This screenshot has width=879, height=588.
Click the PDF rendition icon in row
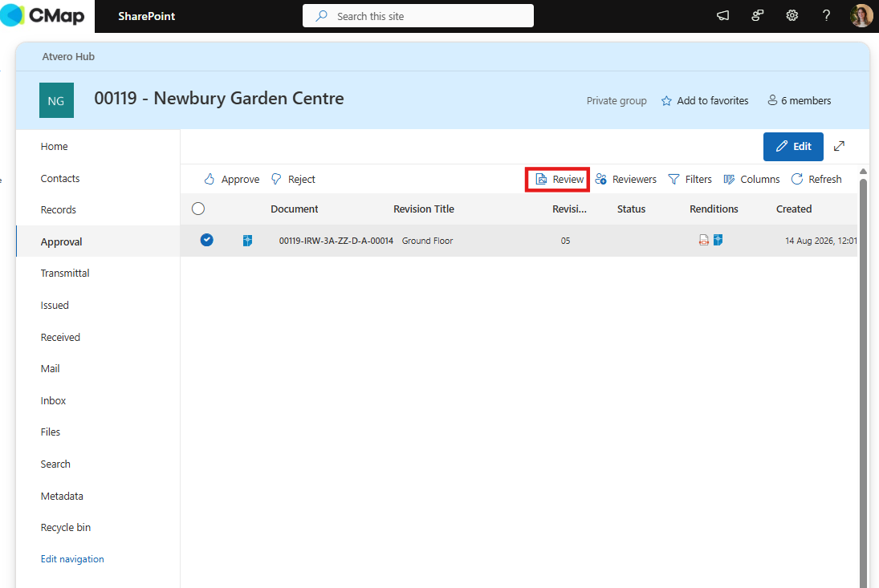click(703, 240)
